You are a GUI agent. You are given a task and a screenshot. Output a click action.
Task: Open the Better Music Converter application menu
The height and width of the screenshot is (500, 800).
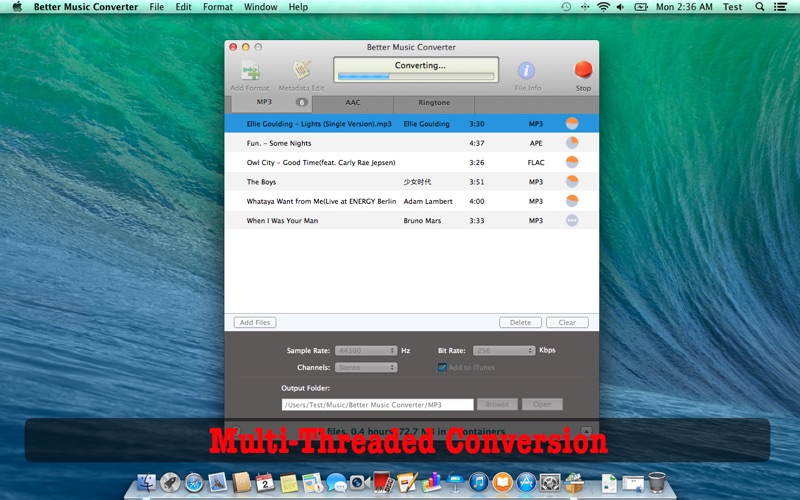[x=86, y=7]
